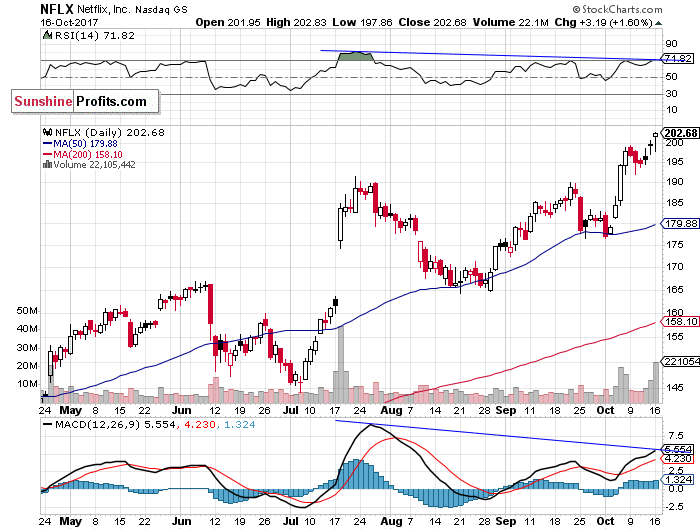This screenshot has height=530, width=700.
Task: Click the 10M volume scale label
Action: pos(27,384)
